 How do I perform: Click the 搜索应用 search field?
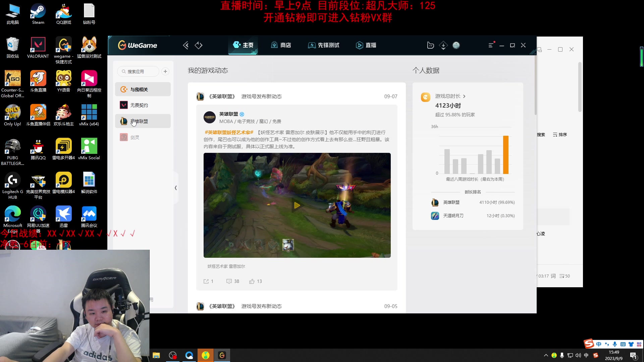138,71
